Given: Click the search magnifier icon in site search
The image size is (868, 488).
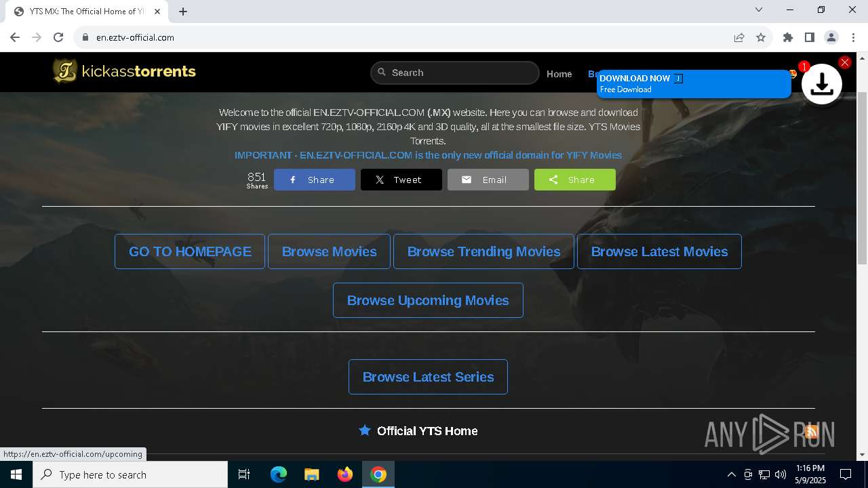Looking at the screenshot, I should (x=382, y=72).
